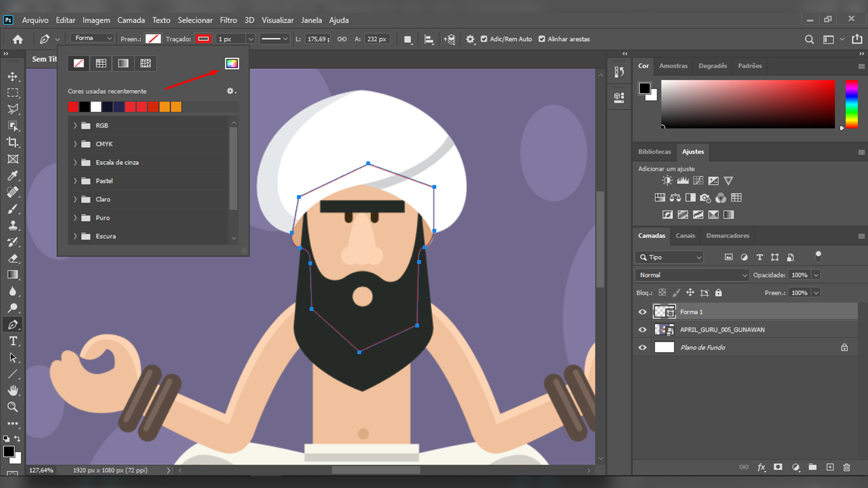868x488 pixels.
Task: Click the Opacidade value field
Action: tap(799, 275)
